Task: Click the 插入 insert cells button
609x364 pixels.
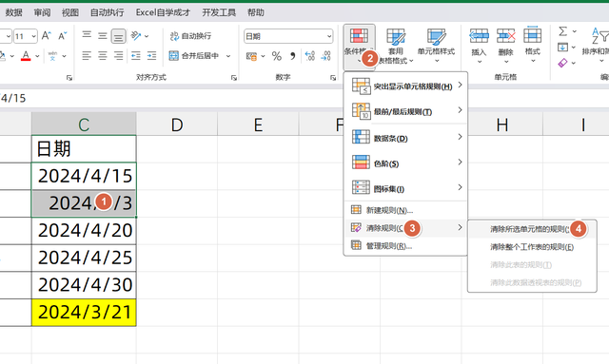Action: [479, 47]
